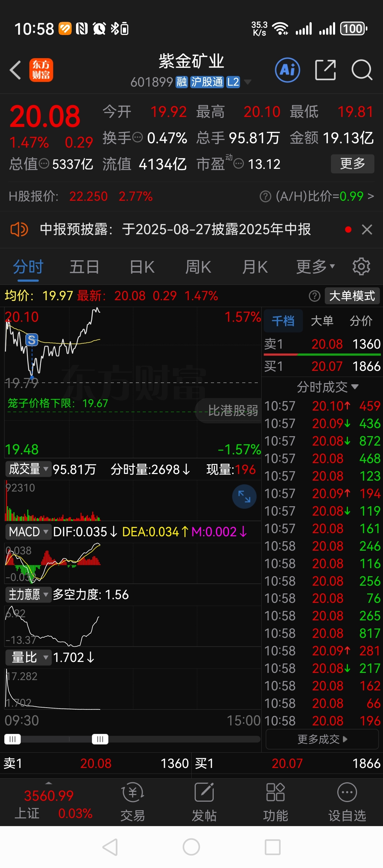Tap the share export icon
The image size is (383, 868).
tap(325, 70)
